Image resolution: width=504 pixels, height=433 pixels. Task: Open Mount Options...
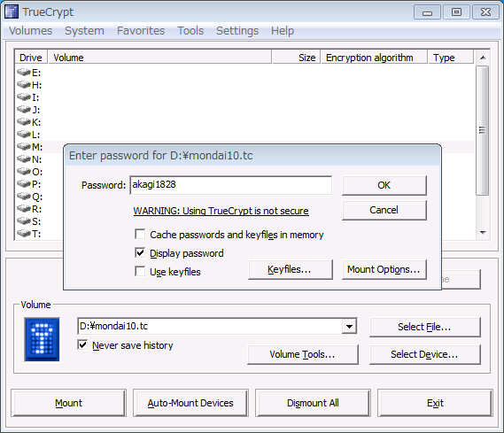coord(384,269)
